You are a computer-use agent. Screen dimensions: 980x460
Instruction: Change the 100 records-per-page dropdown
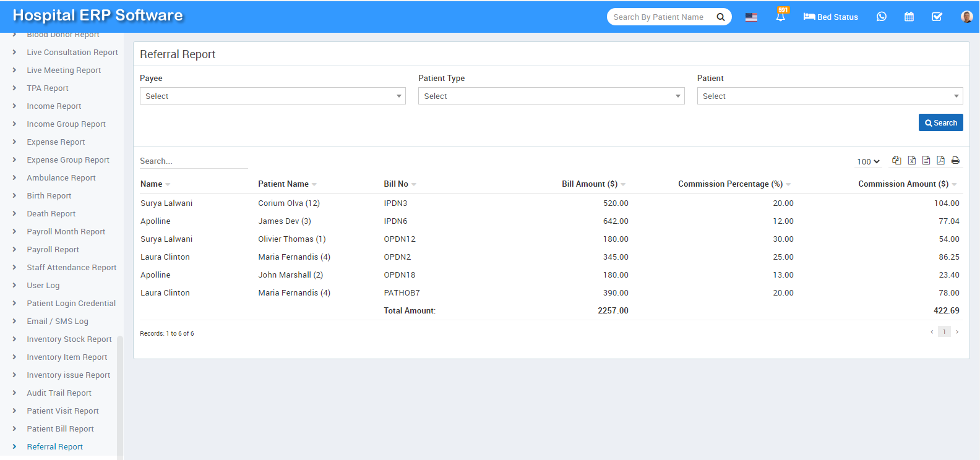click(x=868, y=161)
